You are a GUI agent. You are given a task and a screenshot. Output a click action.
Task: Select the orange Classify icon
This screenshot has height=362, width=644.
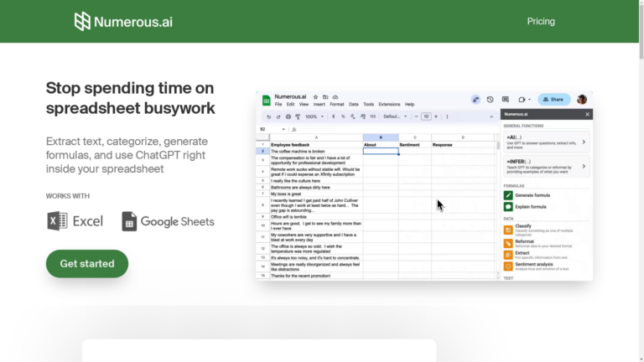pyautogui.click(x=508, y=229)
